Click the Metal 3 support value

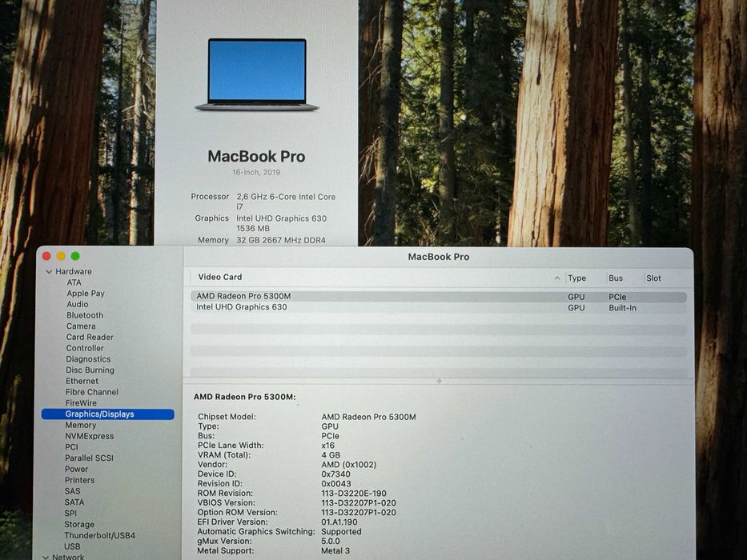point(335,550)
